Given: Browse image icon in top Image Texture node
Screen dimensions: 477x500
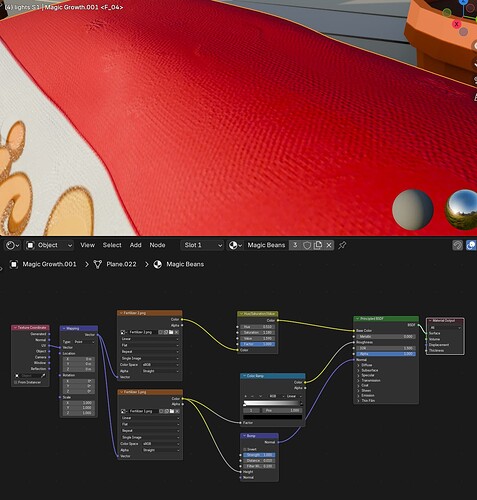Looking at the screenshot, I should click(x=124, y=332).
